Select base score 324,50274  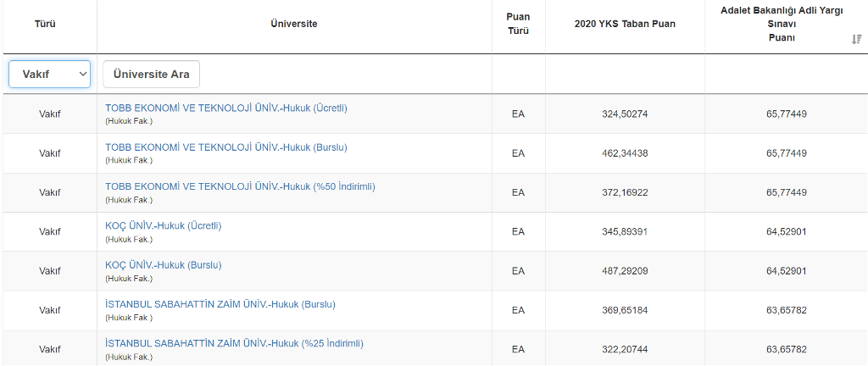click(x=625, y=114)
